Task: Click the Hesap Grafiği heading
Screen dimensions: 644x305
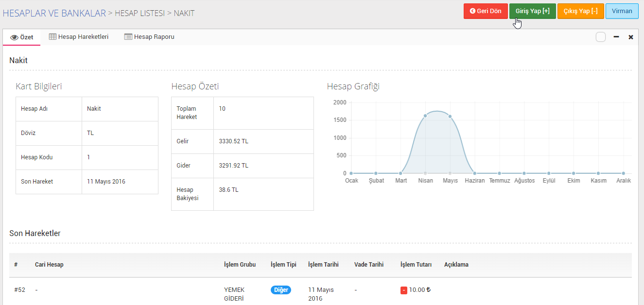Action: [x=353, y=87]
